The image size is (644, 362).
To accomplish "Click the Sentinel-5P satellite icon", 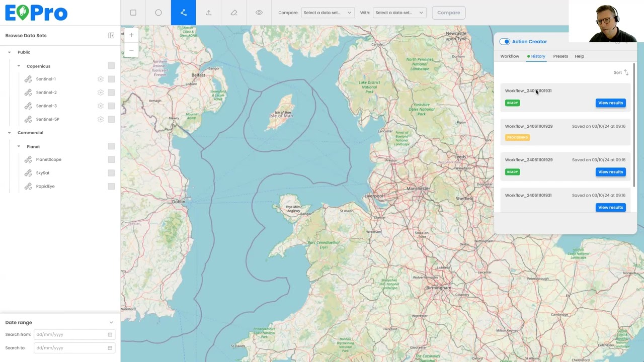I will point(28,119).
